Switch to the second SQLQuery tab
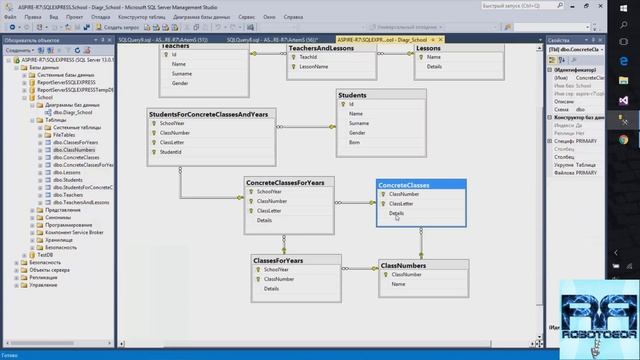 point(272,40)
